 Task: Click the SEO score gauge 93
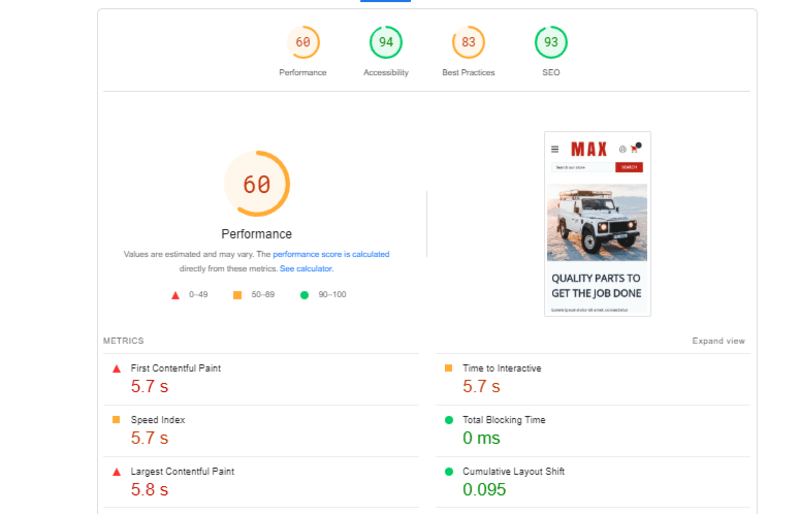click(x=551, y=42)
